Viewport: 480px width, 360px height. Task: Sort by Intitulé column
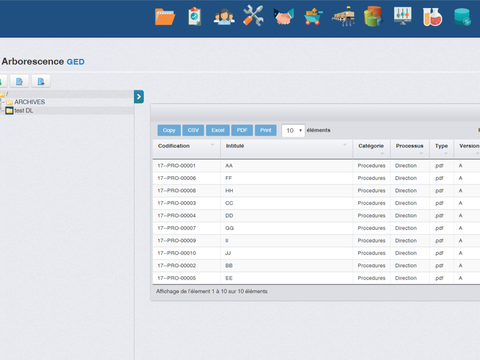point(286,149)
